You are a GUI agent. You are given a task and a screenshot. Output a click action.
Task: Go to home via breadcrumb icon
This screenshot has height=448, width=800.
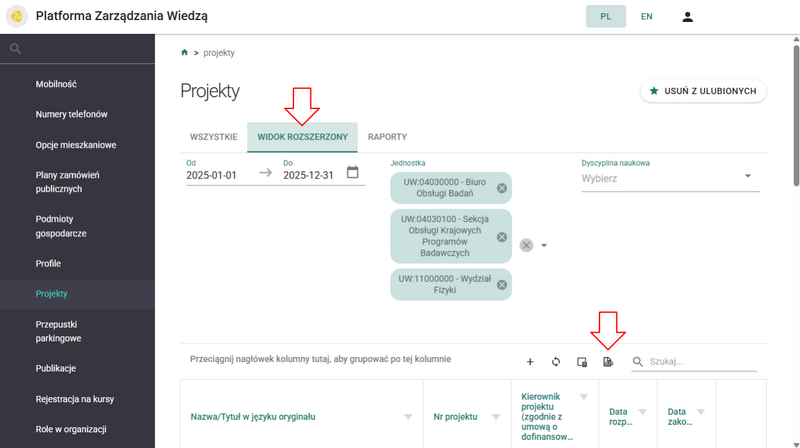[184, 52]
